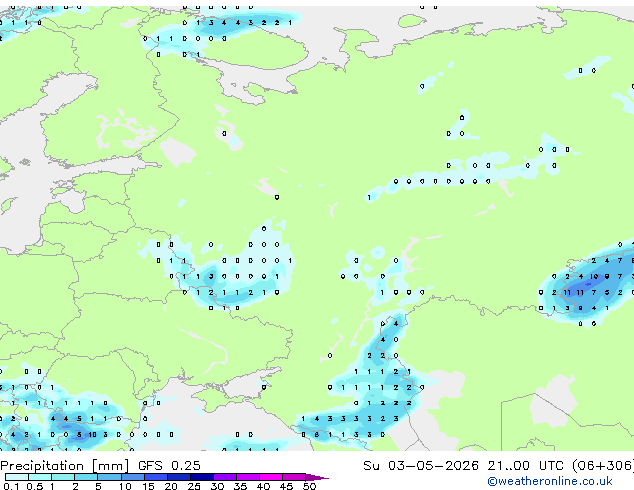Choose the 20–25 mm legend color box
This screenshot has height=490, width=634.
pos(179,477)
